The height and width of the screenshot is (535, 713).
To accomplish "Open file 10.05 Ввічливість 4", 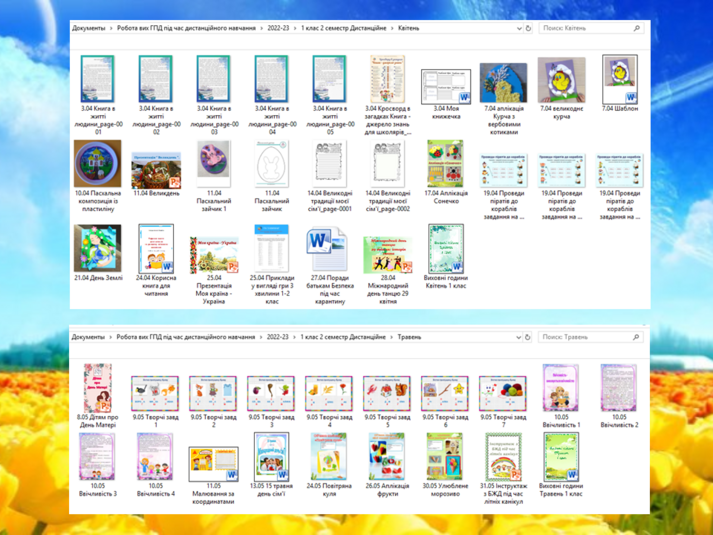I will [156, 465].
